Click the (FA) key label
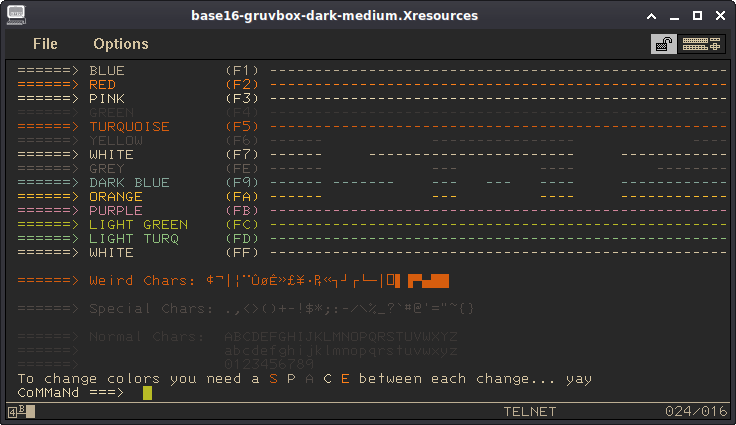The height and width of the screenshot is (425, 736). pos(242,197)
